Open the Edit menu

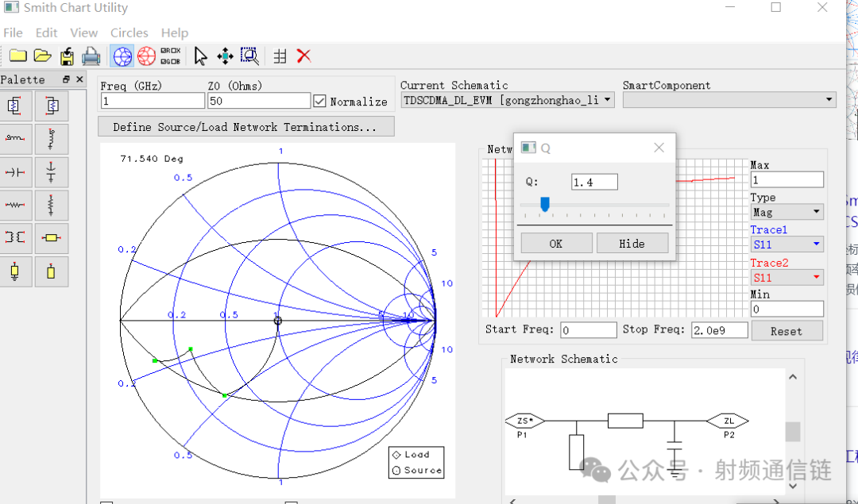click(x=47, y=33)
